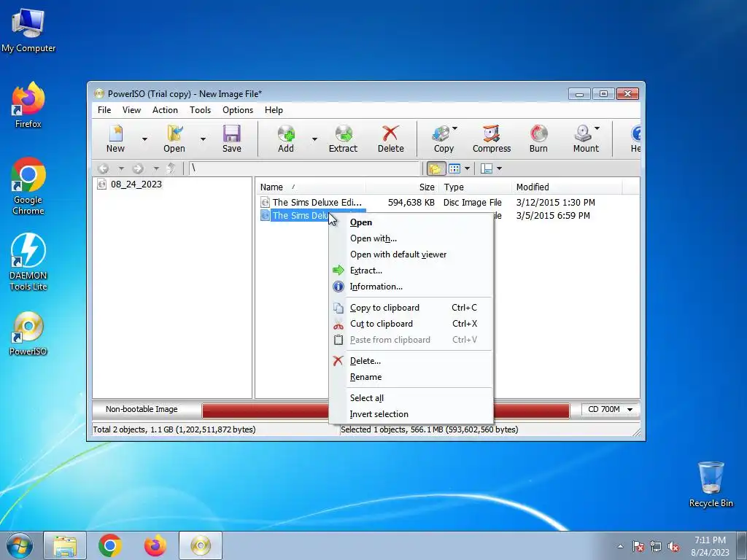Sort by the Type column header
Screen dimensions: 747x560
click(475, 187)
